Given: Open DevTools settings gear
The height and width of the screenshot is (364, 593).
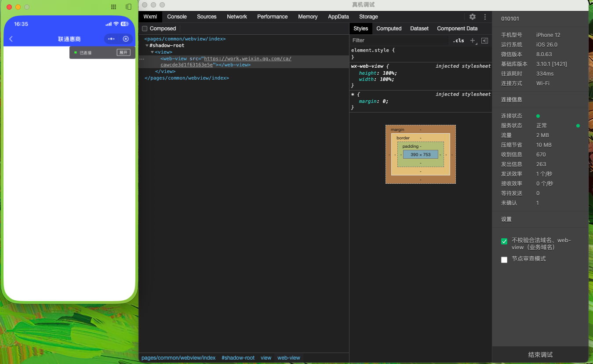Looking at the screenshot, I should [472, 17].
